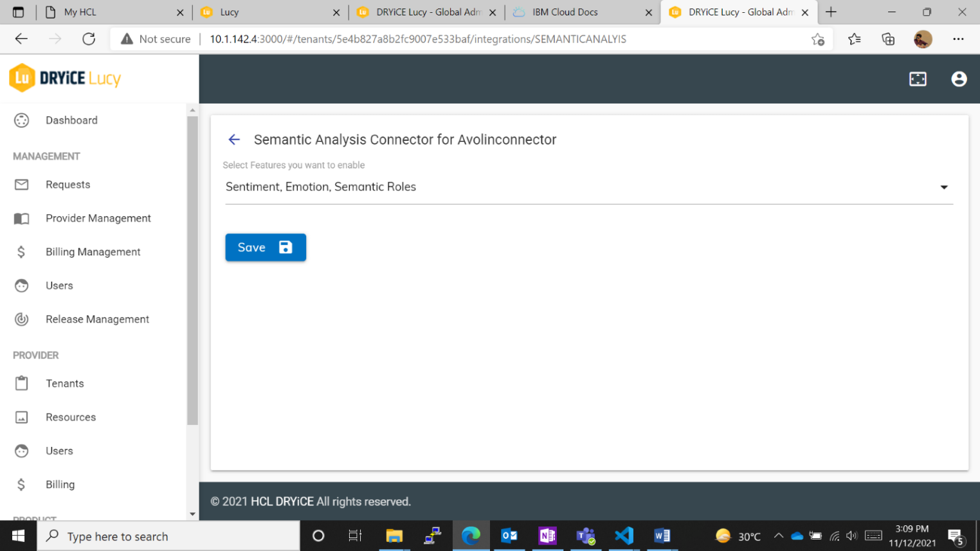Open Users under Management section
Image resolution: width=980 pixels, height=551 pixels.
93,285
